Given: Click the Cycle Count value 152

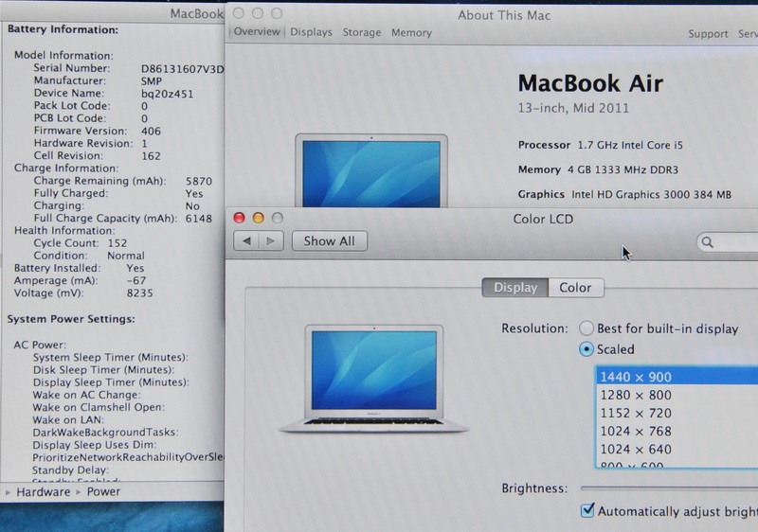Looking at the screenshot, I should 117,243.
